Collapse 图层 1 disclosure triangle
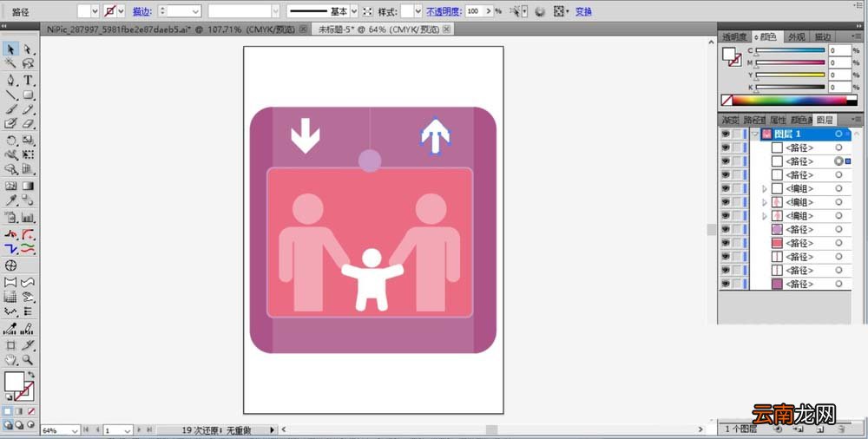 [x=755, y=134]
